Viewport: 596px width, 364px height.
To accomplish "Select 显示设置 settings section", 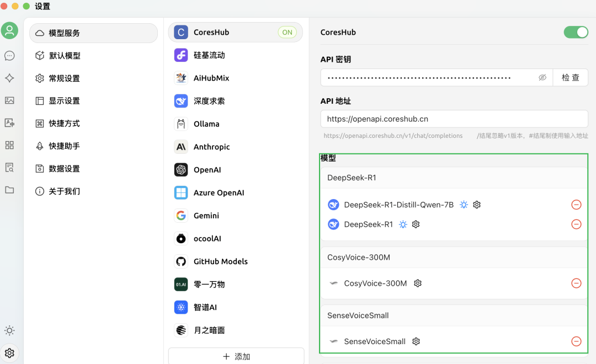I will 93,101.
